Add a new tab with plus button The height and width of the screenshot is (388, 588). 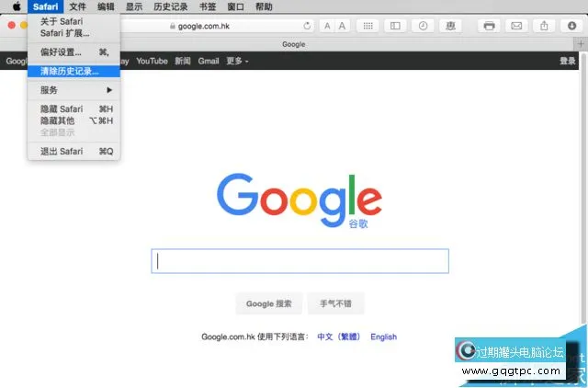point(581,44)
